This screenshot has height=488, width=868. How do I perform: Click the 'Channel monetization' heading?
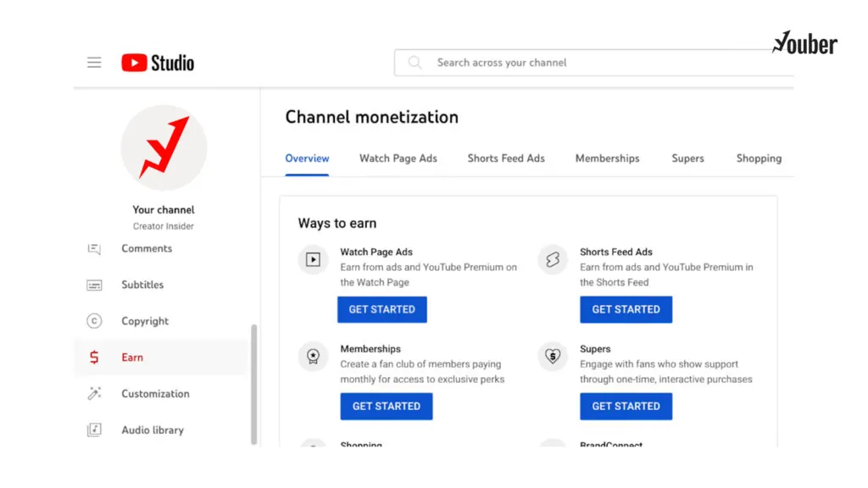tap(371, 117)
